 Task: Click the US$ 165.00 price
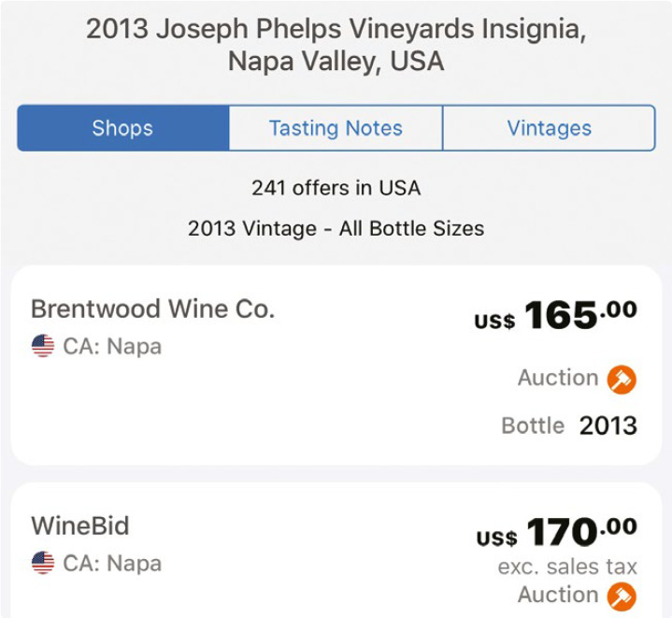555,315
